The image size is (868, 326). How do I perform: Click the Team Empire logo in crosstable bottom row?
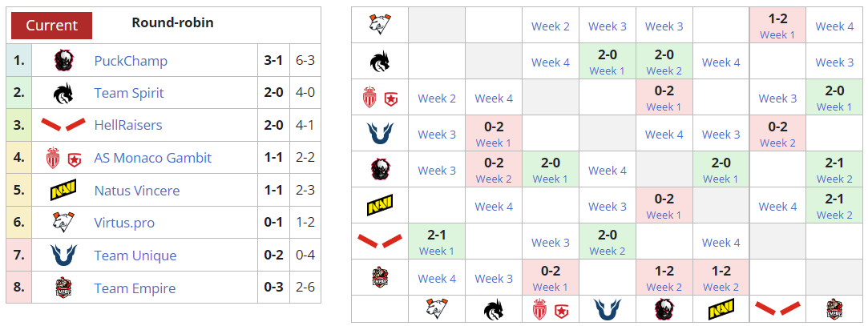click(834, 308)
